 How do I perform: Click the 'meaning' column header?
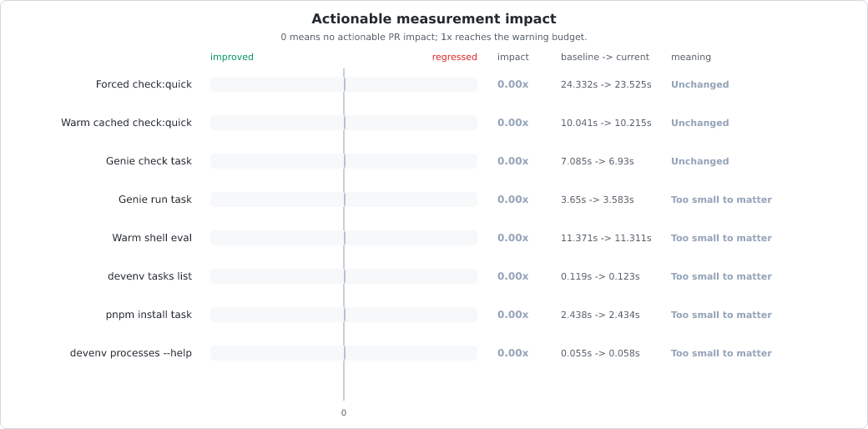tap(691, 57)
